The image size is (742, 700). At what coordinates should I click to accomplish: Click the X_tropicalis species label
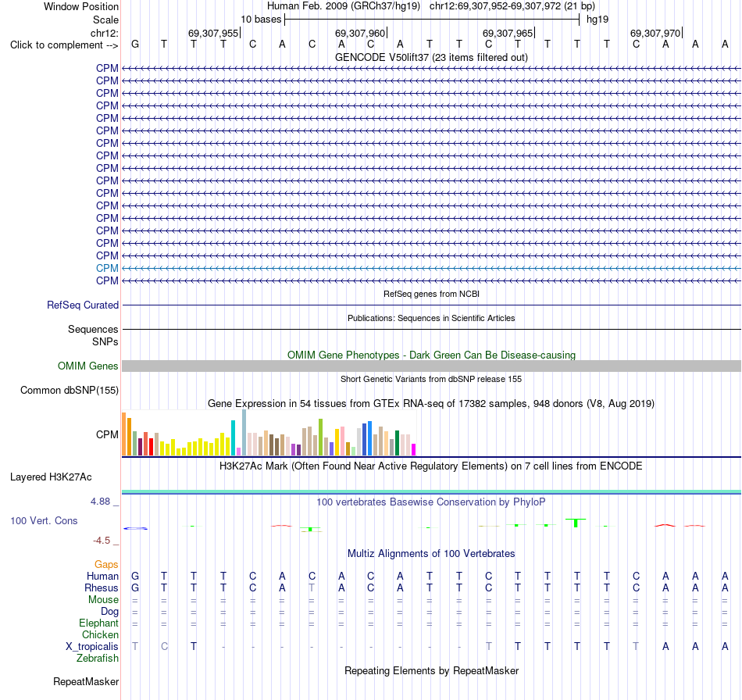click(x=92, y=647)
